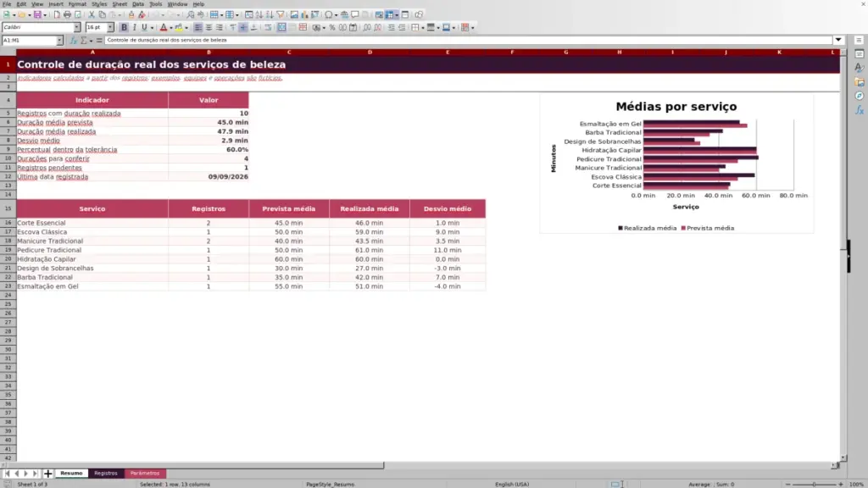Open sidebar settings menu icon
The width and height of the screenshot is (868, 488).
coord(860,40)
